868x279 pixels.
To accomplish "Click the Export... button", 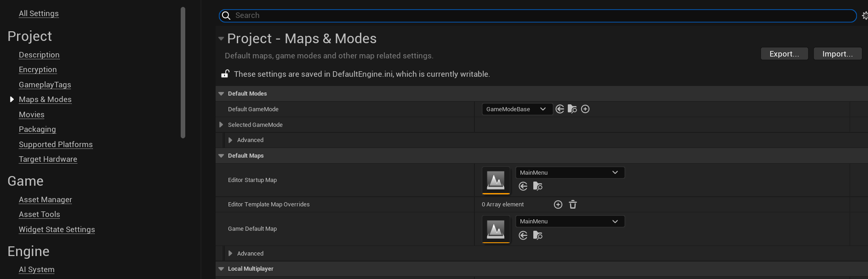I will click(x=784, y=54).
